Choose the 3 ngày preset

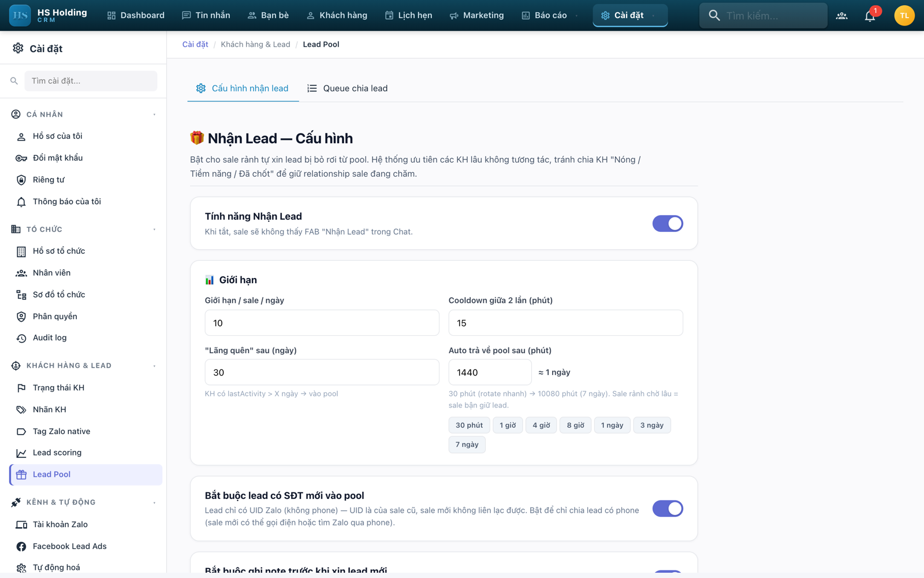click(x=652, y=425)
